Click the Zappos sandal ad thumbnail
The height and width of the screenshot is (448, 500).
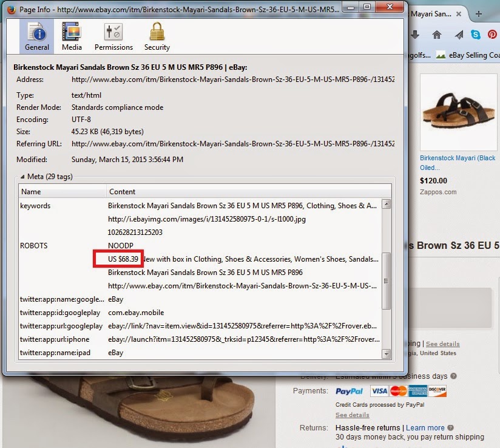tap(459, 112)
